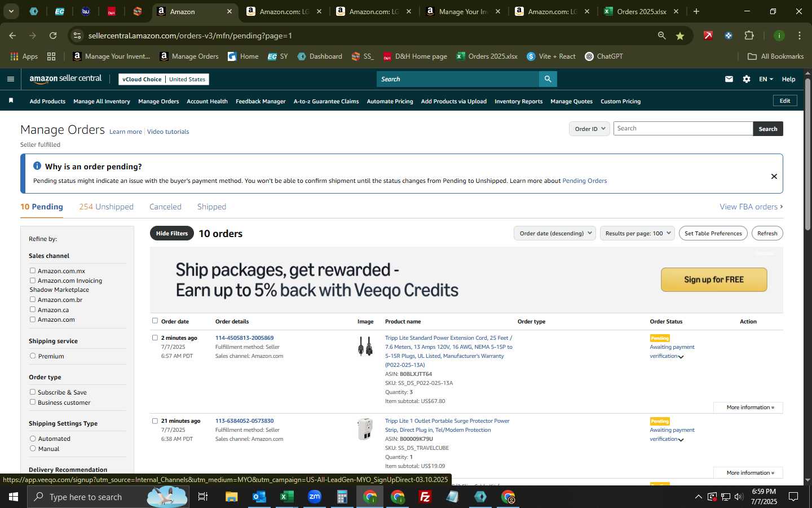The width and height of the screenshot is (812, 508).
Task: Tick the select-all orders header checkbox
Action: (x=155, y=321)
